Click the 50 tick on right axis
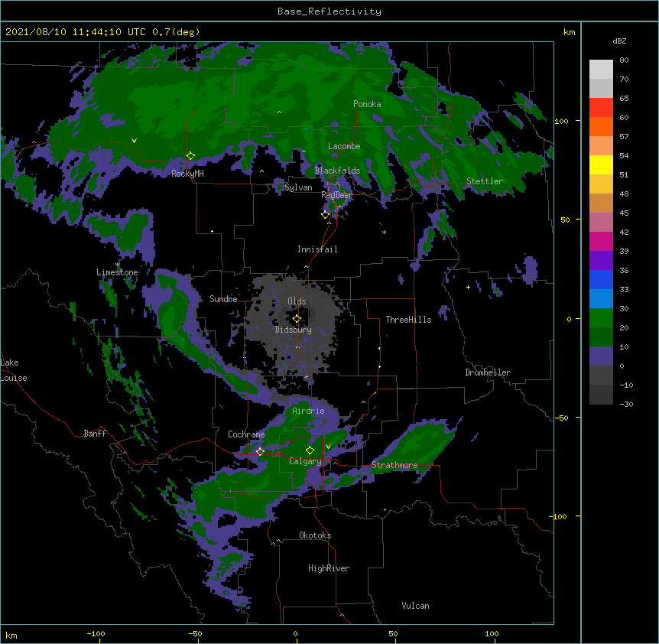The height and width of the screenshot is (644, 659). (x=565, y=220)
